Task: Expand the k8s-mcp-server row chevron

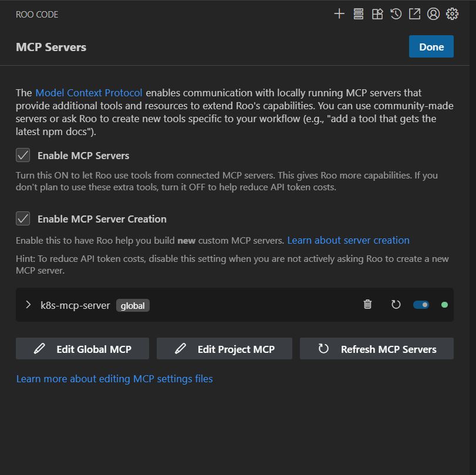Action: click(28, 305)
